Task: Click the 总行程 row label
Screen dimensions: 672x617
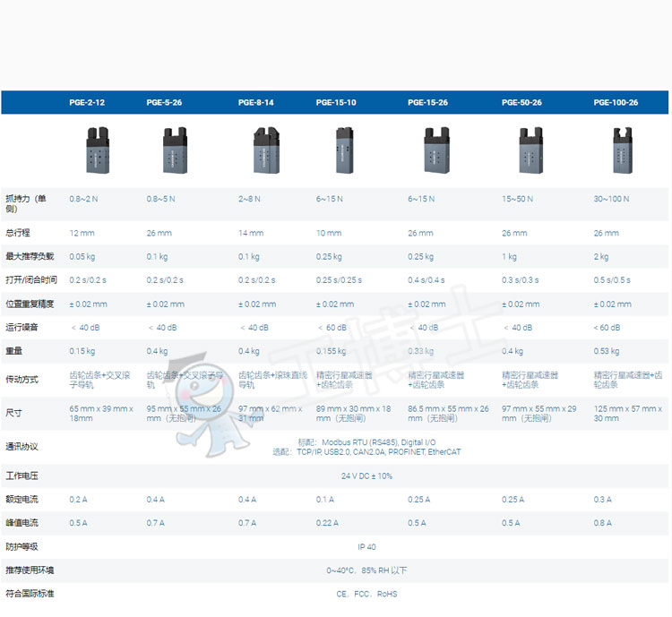Action: tap(19, 234)
